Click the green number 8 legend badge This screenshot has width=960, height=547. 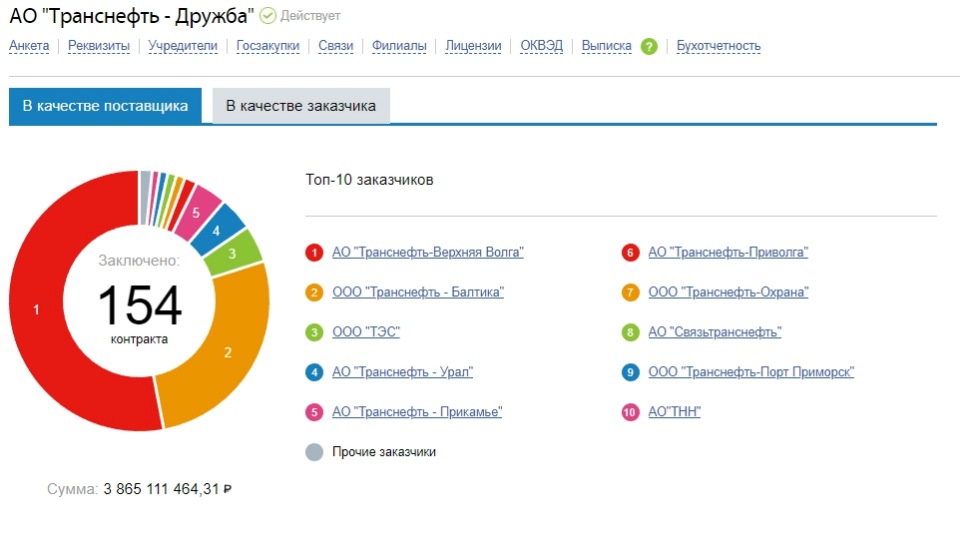point(630,332)
